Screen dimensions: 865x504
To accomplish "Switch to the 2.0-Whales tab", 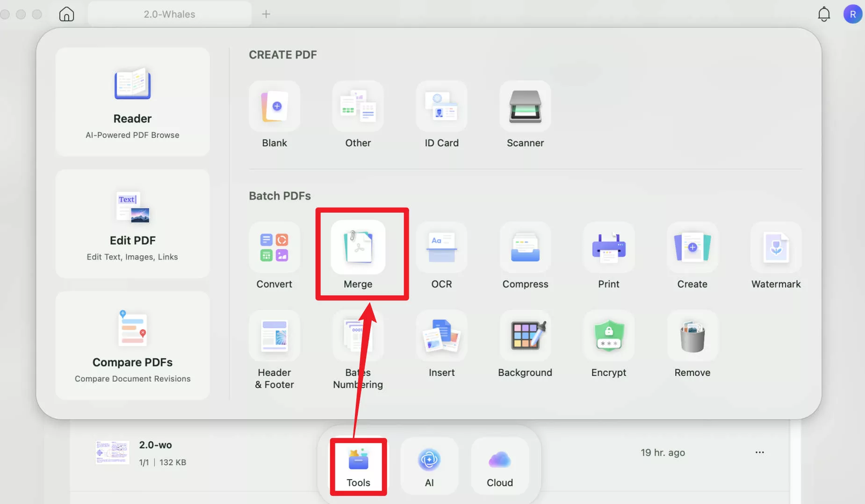I will 168,14.
